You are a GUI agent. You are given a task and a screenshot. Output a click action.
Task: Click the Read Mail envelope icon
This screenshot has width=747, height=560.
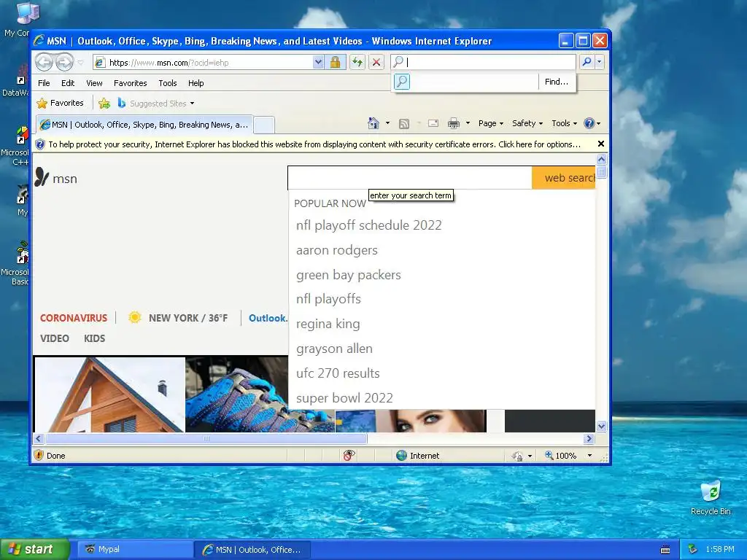click(x=433, y=123)
